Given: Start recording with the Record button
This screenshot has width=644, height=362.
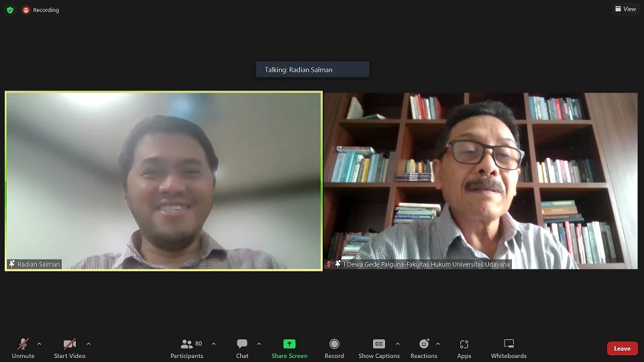Looking at the screenshot, I should point(334,348).
